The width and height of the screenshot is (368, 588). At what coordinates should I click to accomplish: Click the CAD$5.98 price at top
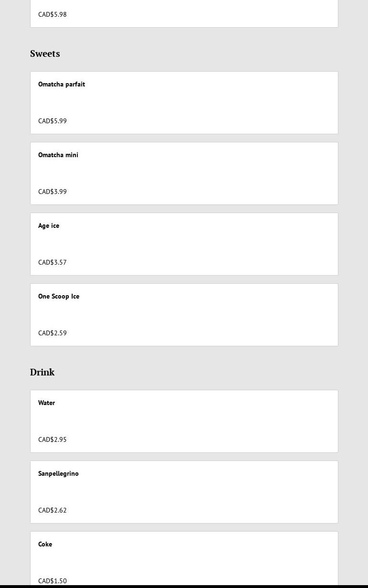53,15
